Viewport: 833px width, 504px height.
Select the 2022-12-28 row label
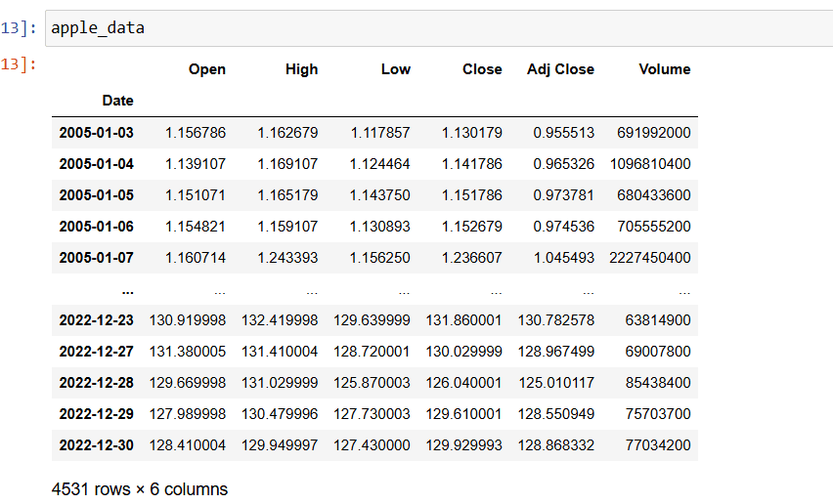(96, 383)
